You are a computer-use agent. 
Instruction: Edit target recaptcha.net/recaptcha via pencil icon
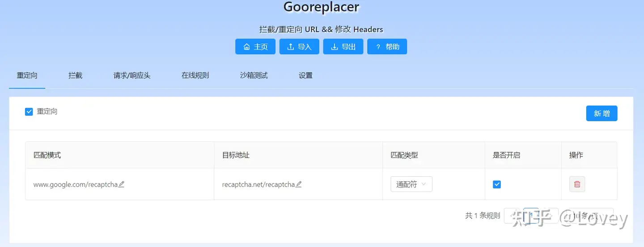[x=299, y=184]
